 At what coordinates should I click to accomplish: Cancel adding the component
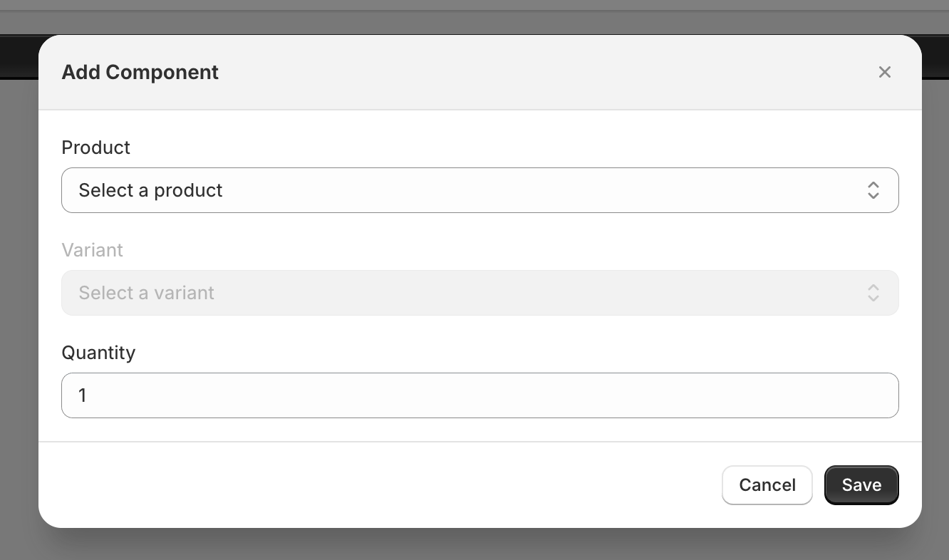(x=767, y=485)
